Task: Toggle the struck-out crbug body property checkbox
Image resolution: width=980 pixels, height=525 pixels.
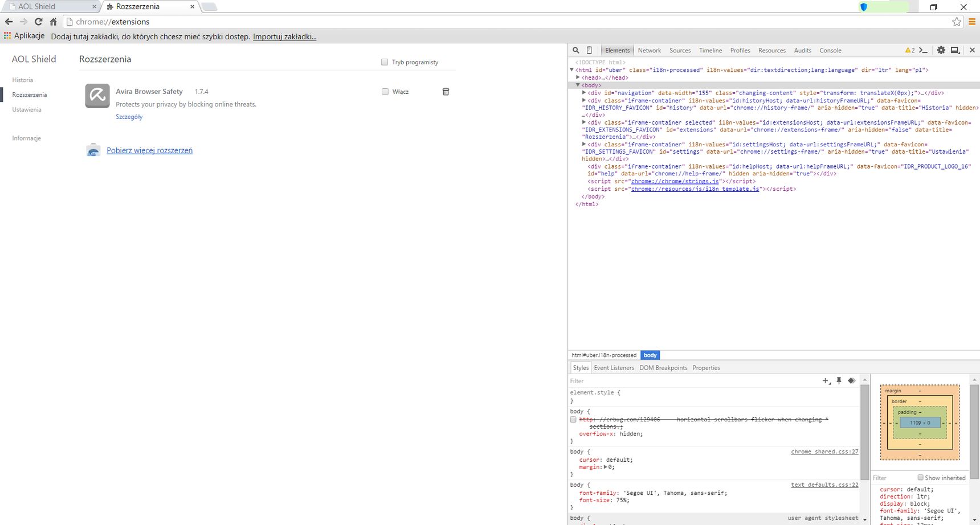Action: 573,420
